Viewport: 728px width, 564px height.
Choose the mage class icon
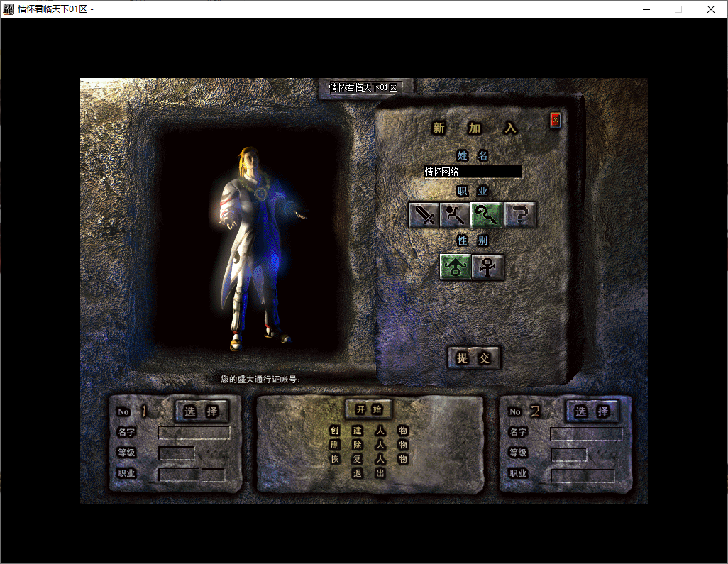pyautogui.click(x=455, y=215)
